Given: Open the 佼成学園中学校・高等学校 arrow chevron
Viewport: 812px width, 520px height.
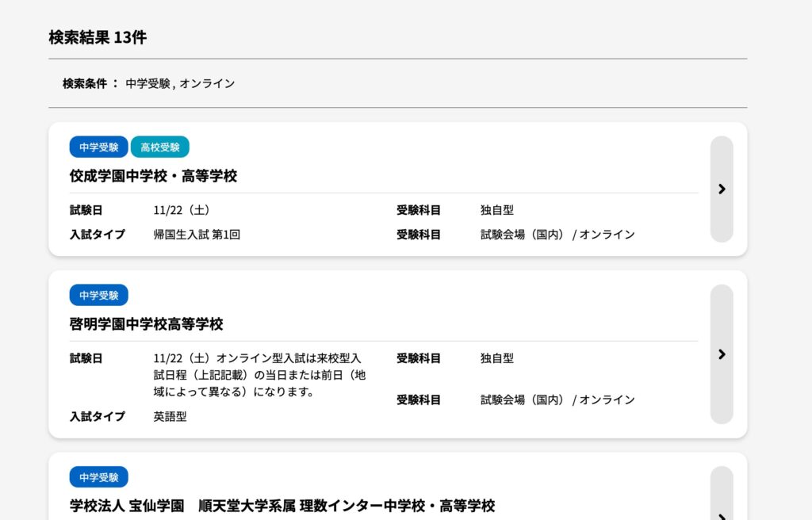Looking at the screenshot, I should point(721,189).
